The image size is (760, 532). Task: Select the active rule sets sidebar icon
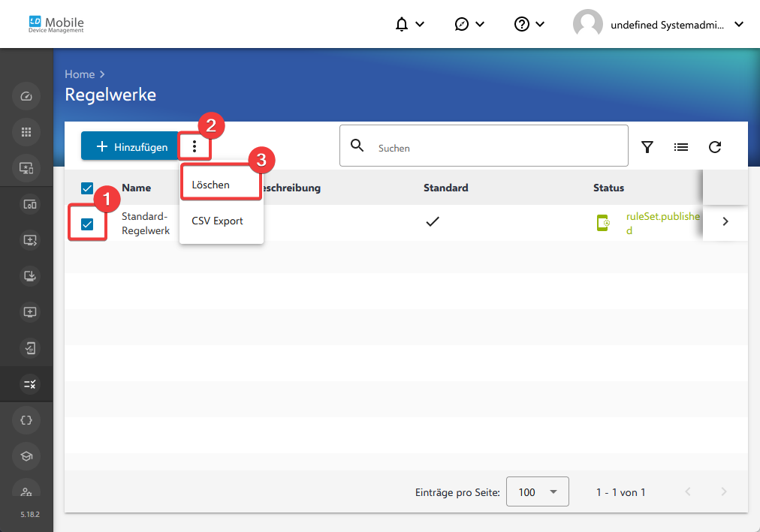(x=30, y=384)
